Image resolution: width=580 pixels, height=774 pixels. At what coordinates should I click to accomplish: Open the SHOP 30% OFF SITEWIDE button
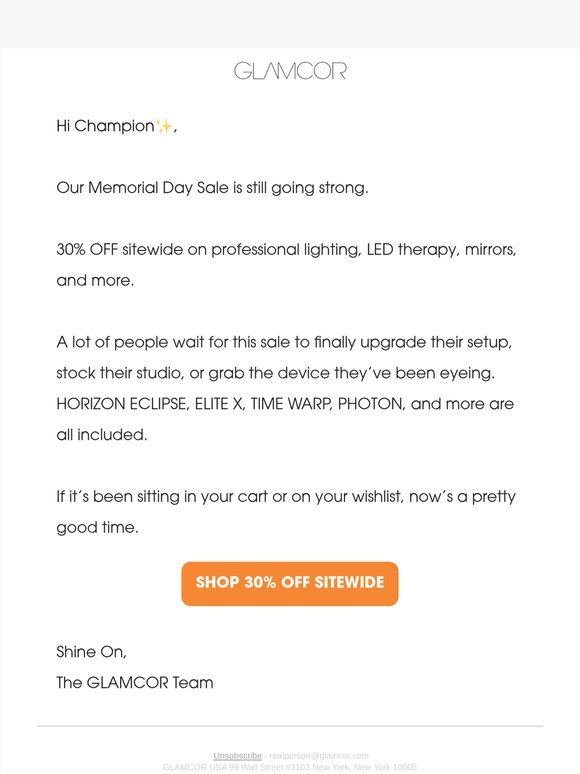pyautogui.click(x=290, y=583)
